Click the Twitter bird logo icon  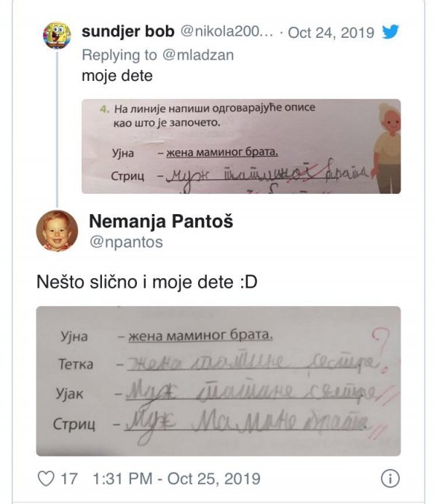coord(390,32)
